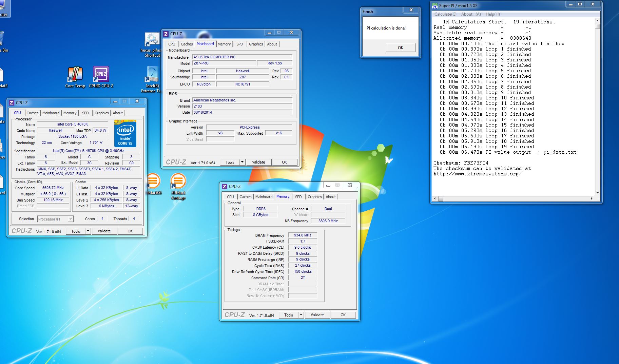Click the Core Speed value 5608.72 MHz
The image size is (619, 364).
(53, 188)
